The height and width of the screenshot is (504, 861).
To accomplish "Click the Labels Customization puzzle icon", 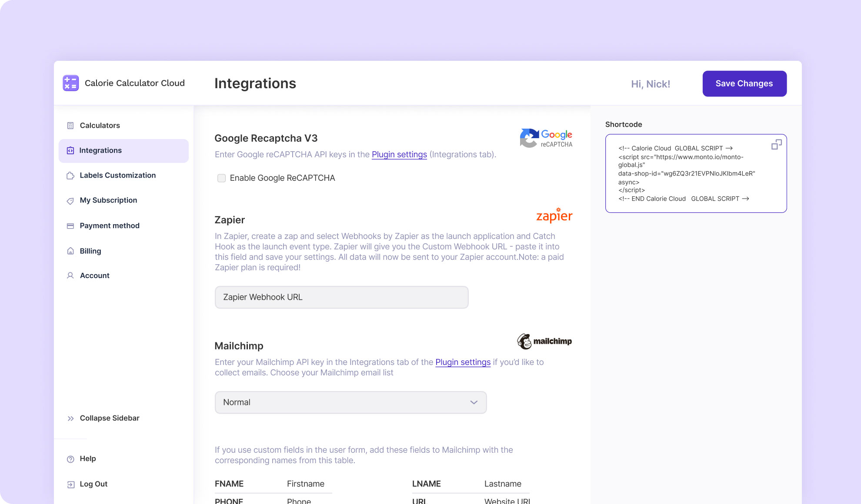I will point(70,176).
